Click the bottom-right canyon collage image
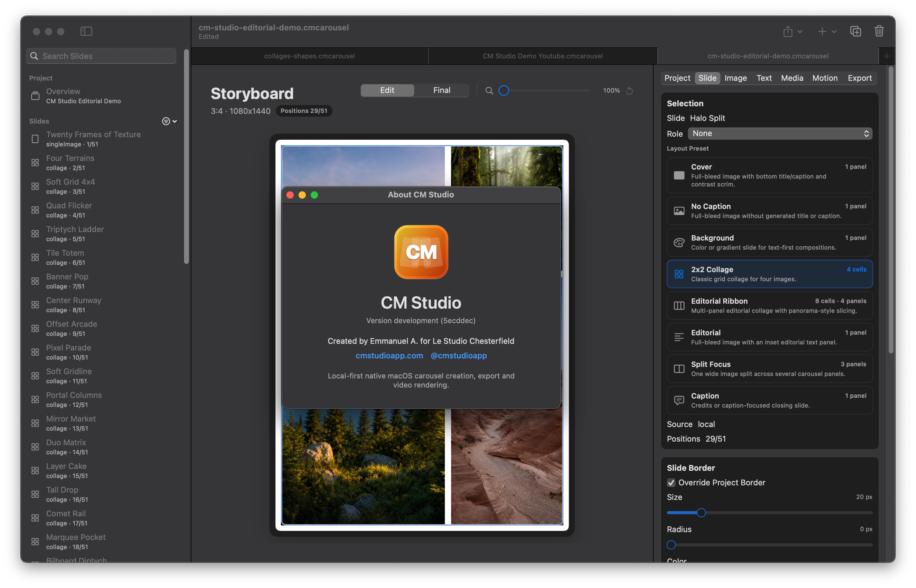 506,466
